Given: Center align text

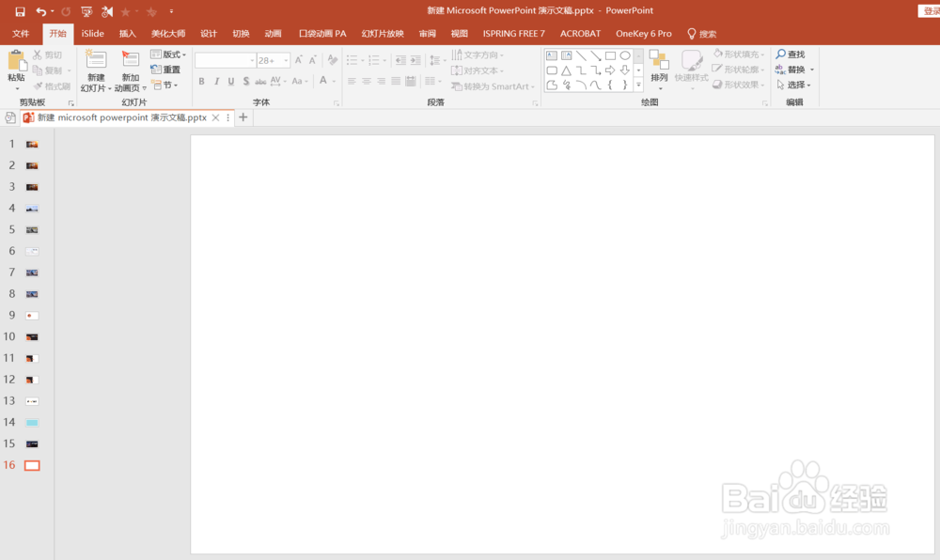Looking at the screenshot, I should point(367,81).
